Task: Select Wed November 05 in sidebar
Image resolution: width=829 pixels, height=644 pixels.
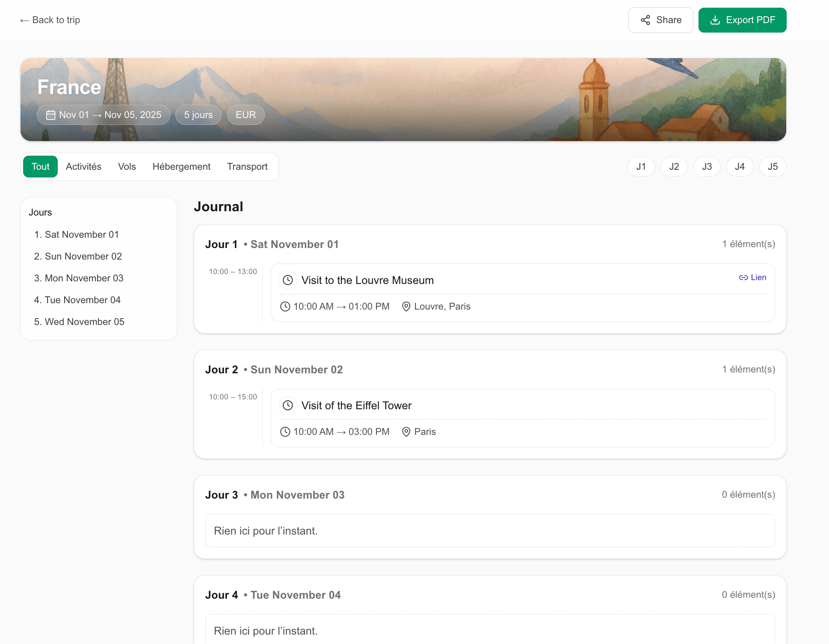Action: coord(84,322)
